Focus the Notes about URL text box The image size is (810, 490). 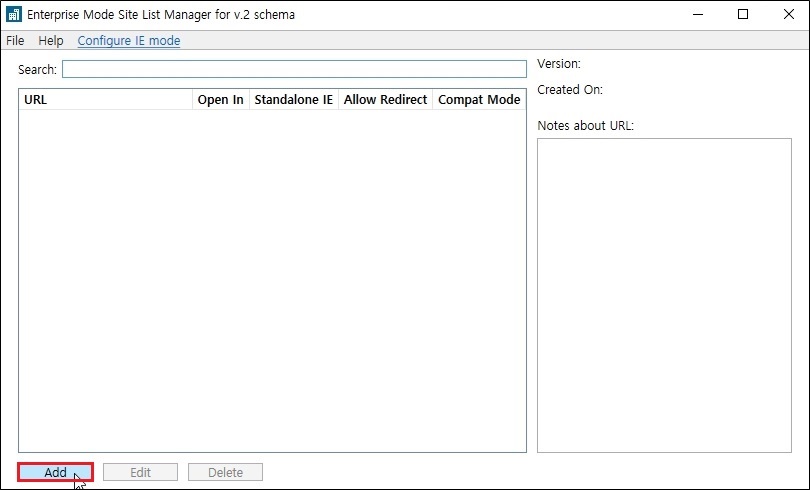point(664,295)
